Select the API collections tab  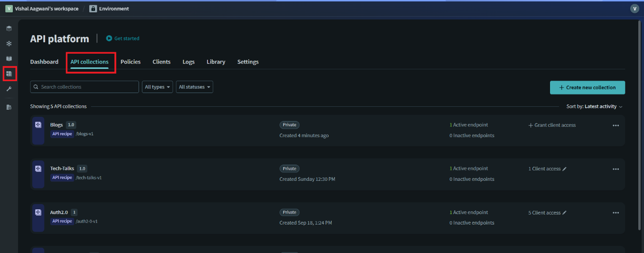pyautogui.click(x=90, y=62)
